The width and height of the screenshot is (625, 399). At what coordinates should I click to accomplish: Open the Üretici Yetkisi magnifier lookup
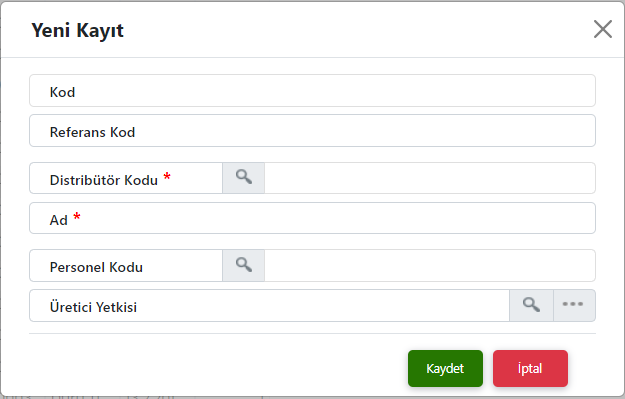[x=531, y=305]
